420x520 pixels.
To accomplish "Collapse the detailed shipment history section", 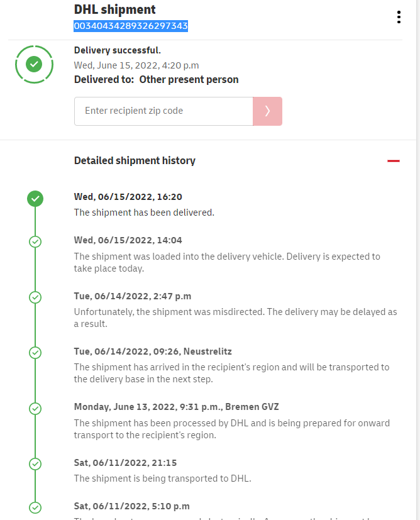I will [394, 161].
